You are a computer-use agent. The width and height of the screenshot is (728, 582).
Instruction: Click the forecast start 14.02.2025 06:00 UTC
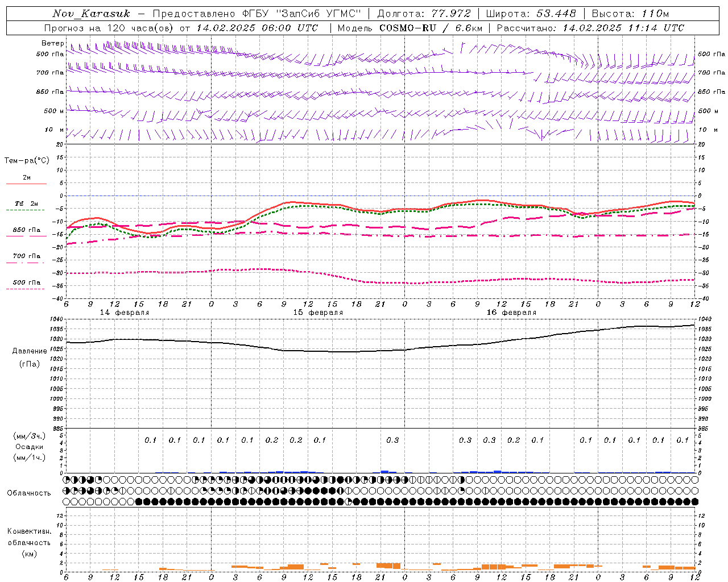click(x=257, y=28)
